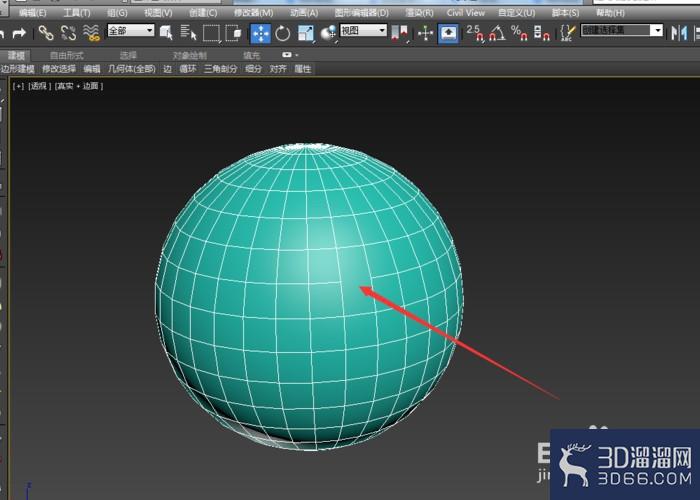700x500 pixels.
Task: Toggle Window/Crossing selection mode
Action: 233,33
